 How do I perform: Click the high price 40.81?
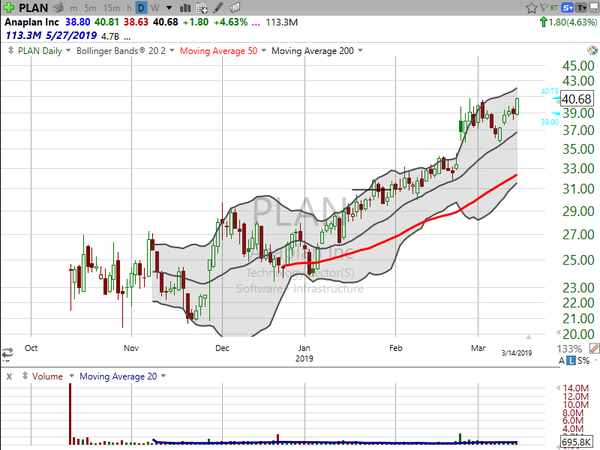coord(107,22)
